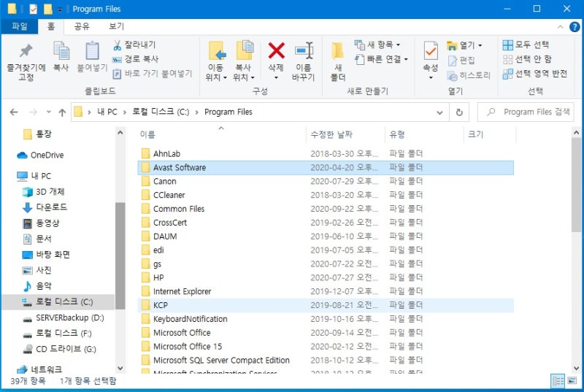
Task: Select Cut (잘라내기) scissors command
Action: click(x=134, y=45)
